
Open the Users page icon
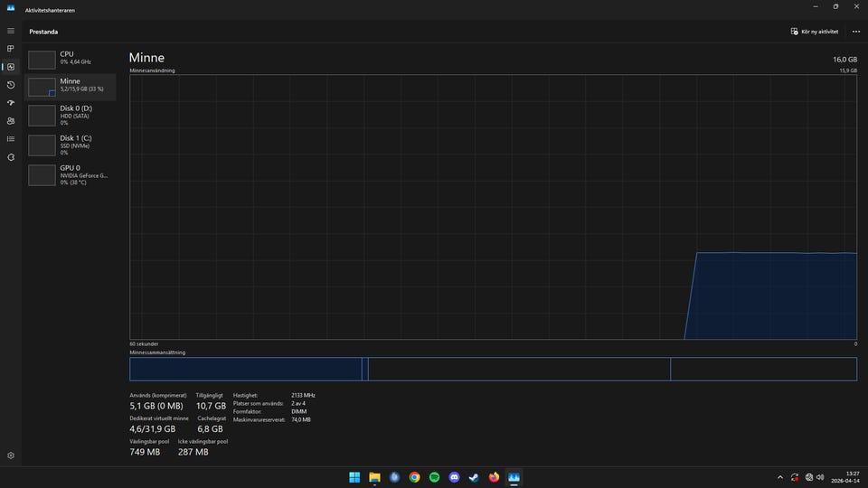(x=11, y=121)
